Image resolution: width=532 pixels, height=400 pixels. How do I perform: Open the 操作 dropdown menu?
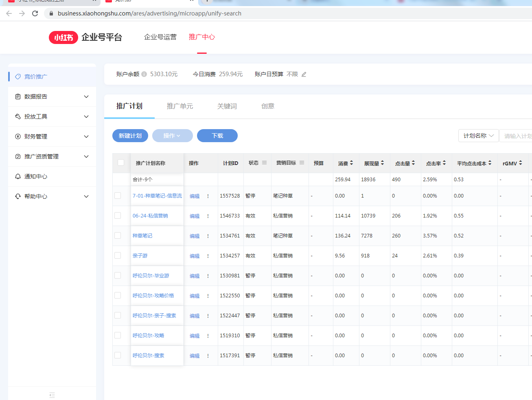(172, 136)
